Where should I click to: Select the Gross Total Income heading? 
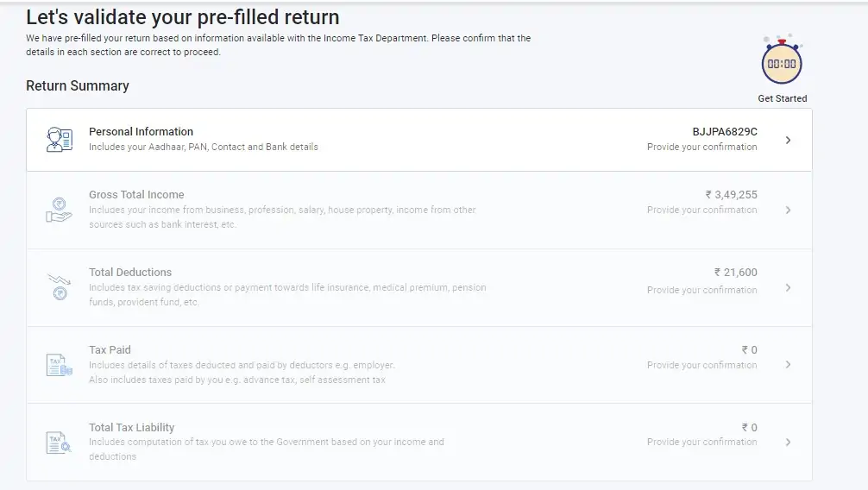click(x=136, y=195)
